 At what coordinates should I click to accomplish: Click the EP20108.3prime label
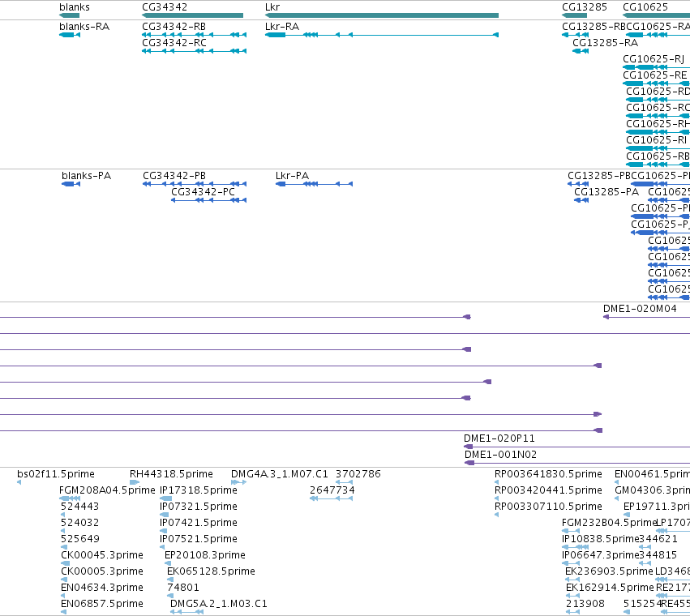(x=205, y=555)
